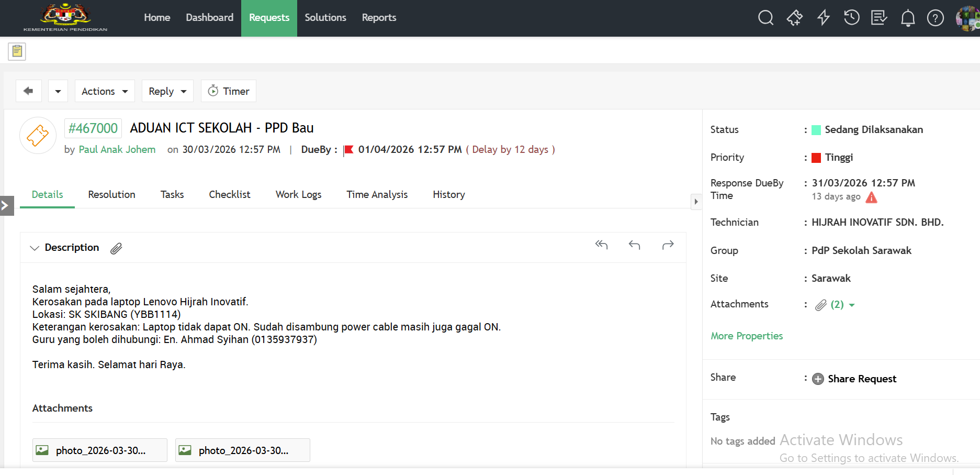Click the red Tinggi priority swatch
This screenshot has height=475, width=980.
(x=816, y=158)
